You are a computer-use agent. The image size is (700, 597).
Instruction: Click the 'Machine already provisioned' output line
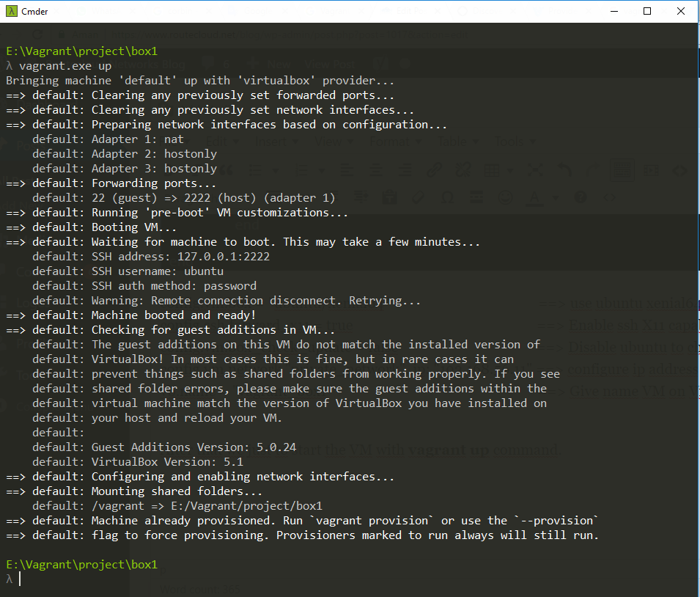point(302,521)
